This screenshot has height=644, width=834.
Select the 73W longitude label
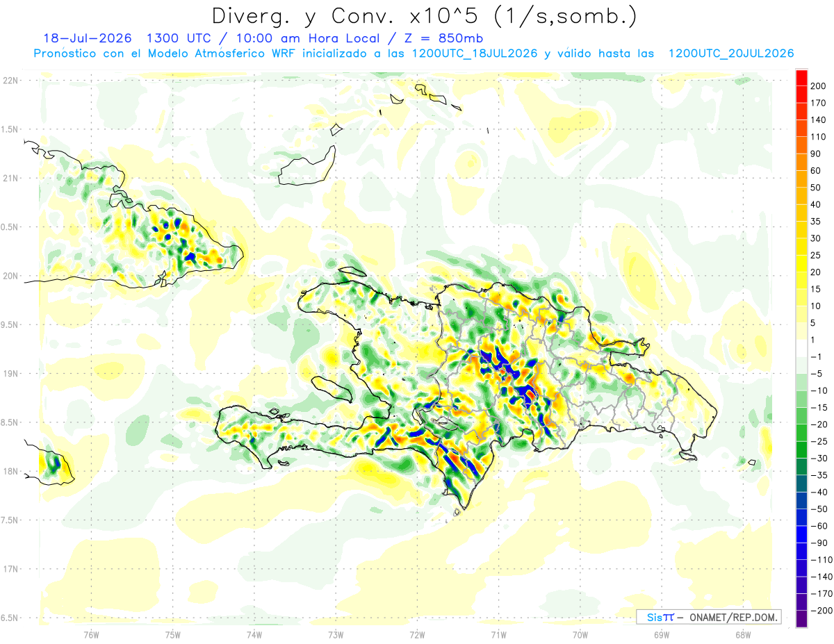click(336, 634)
